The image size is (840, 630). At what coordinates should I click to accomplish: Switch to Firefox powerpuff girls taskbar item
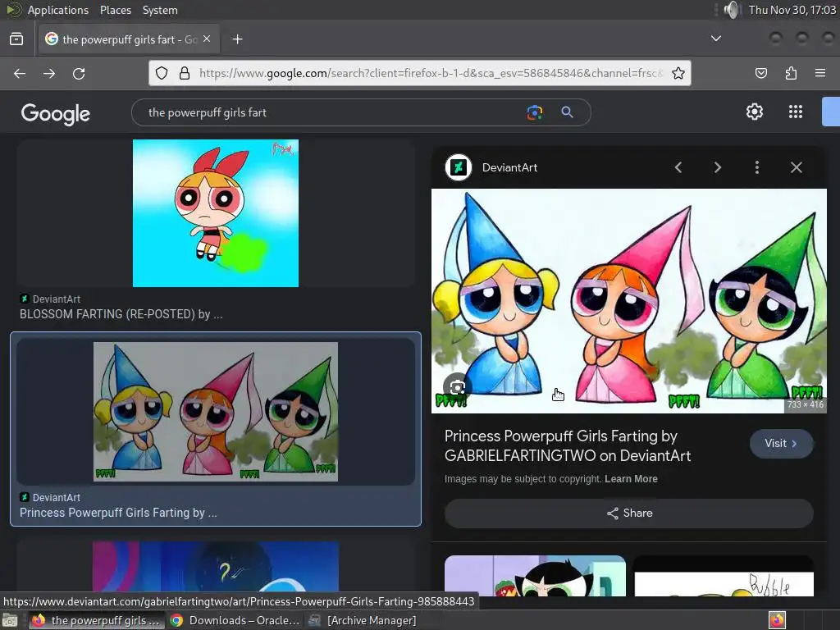point(97,620)
